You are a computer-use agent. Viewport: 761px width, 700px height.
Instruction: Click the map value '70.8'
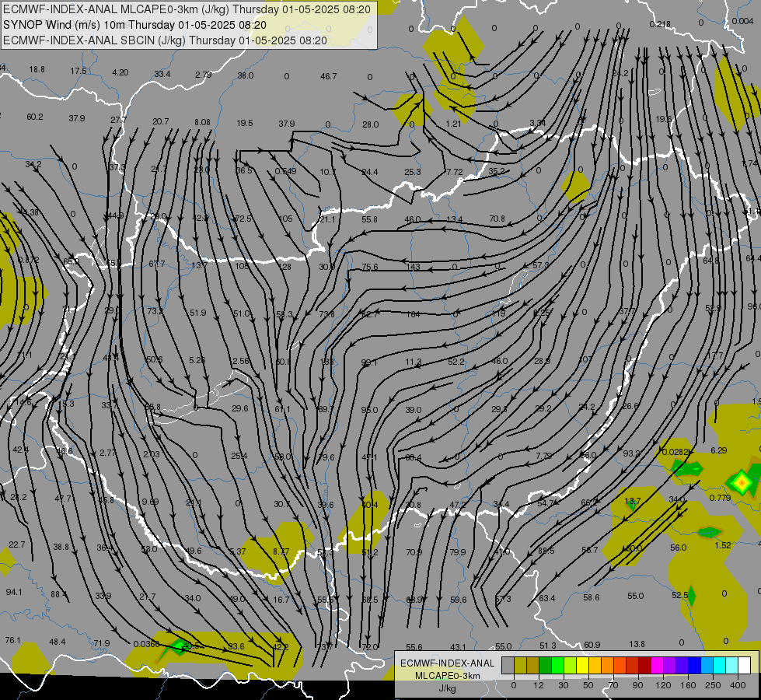[497, 219]
